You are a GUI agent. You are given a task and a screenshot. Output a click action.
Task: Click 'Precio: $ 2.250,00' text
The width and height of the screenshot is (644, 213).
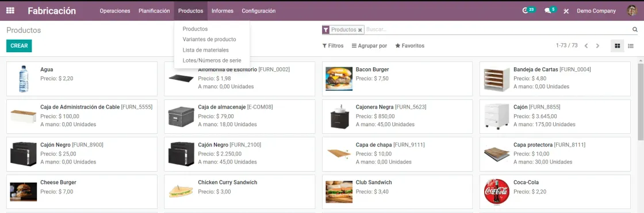pyautogui.click(x=220, y=154)
